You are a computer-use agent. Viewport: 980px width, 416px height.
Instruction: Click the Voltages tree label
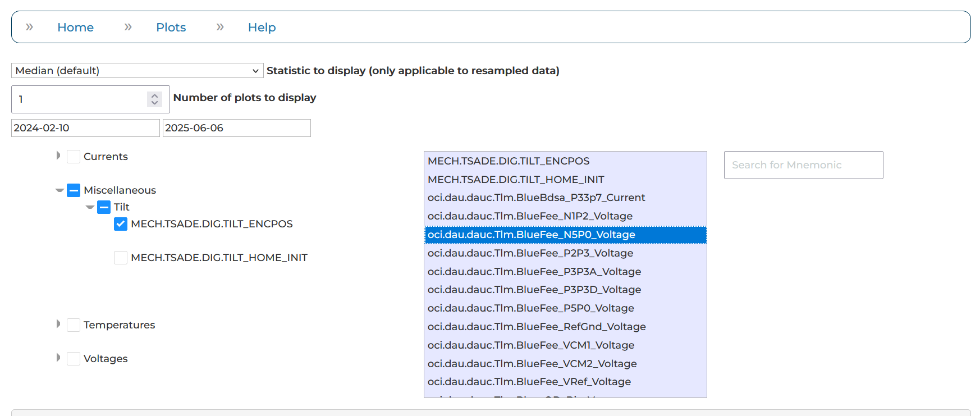106,359
